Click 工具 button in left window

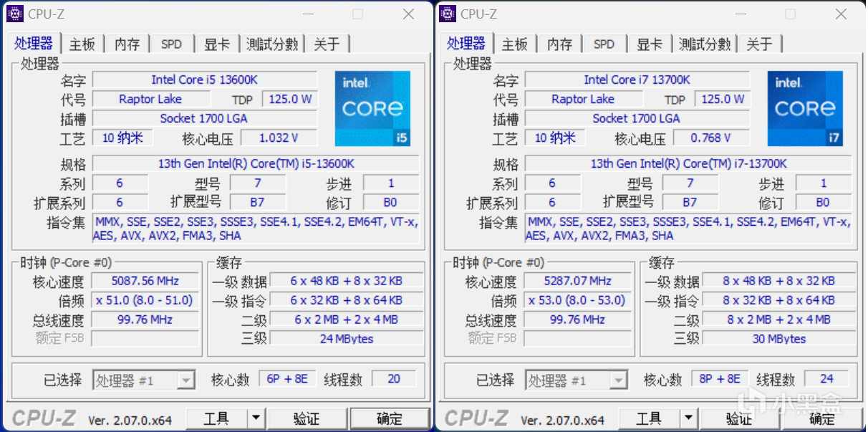[217, 418]
